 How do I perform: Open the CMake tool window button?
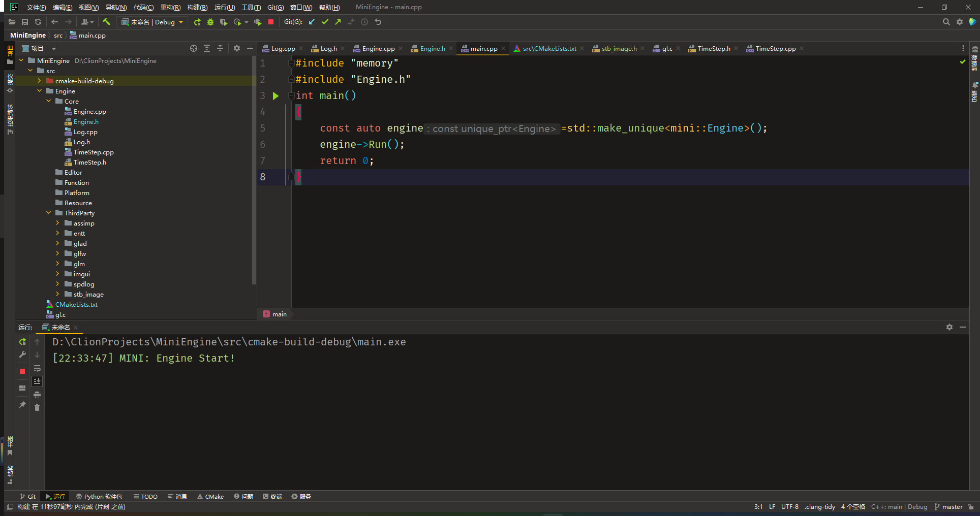click(x=210, y=497)
